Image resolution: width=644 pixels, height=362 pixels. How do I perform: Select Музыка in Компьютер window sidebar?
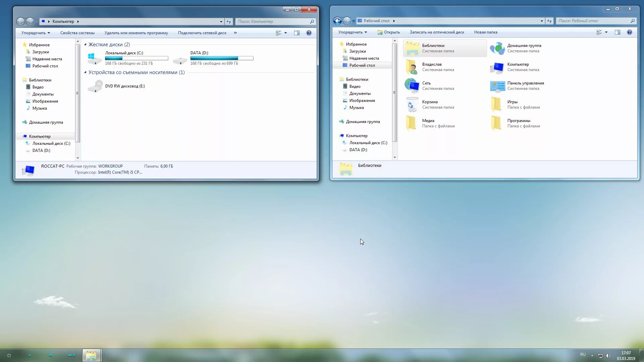(40, 108)
